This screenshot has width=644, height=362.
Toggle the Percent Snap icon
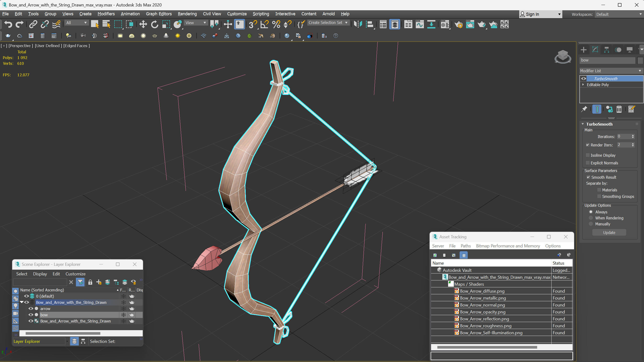(x=276, y=24)
